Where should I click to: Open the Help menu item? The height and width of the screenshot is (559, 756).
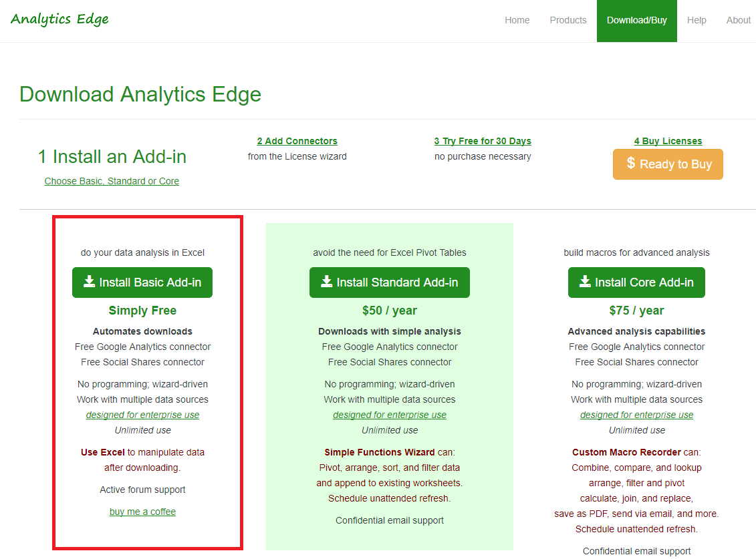coord(697,20)
